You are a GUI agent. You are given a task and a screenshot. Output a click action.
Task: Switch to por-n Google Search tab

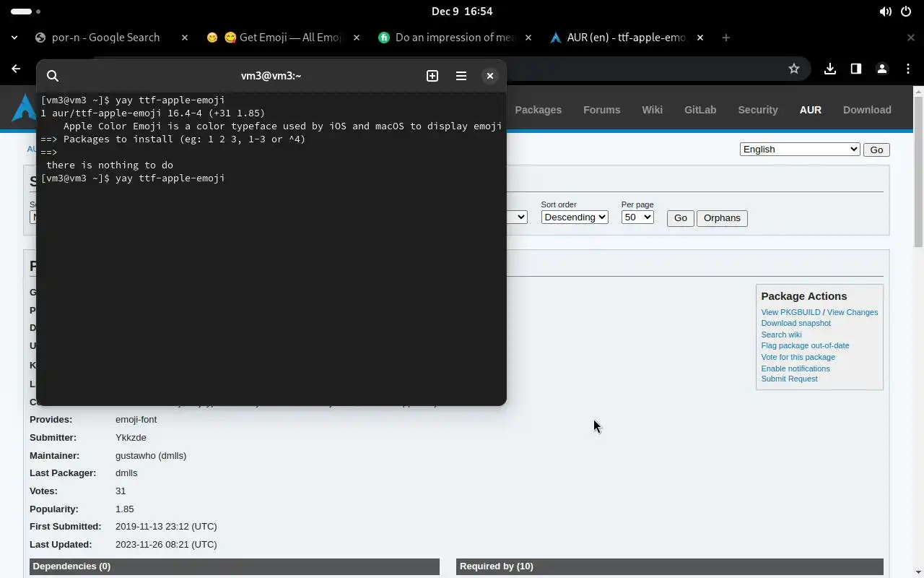[105, 38]
